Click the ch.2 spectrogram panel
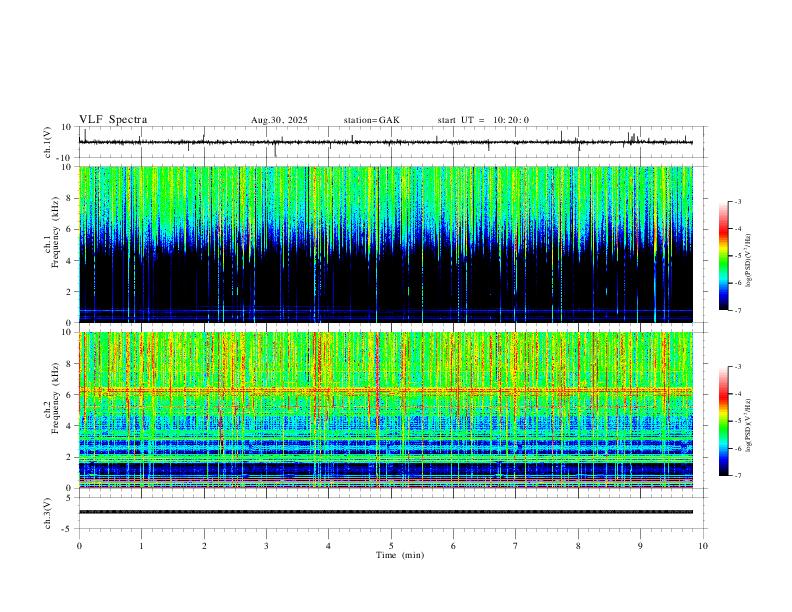 click(x=386, y=410)
